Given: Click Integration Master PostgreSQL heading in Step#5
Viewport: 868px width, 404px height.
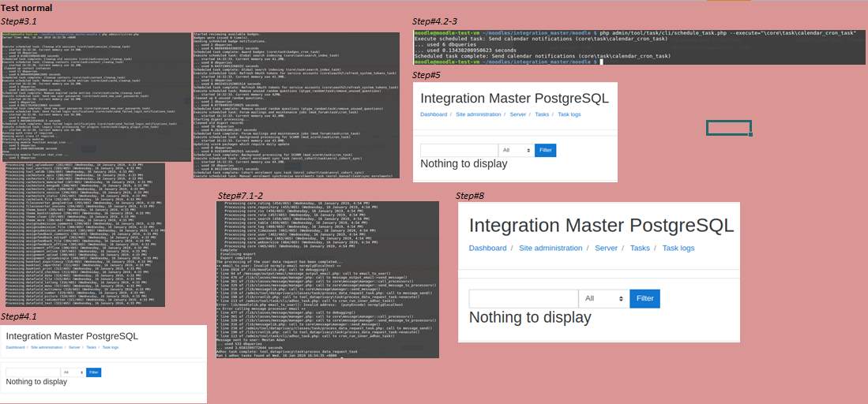Looking at the screenshot, I should click(x=514, y=99).
